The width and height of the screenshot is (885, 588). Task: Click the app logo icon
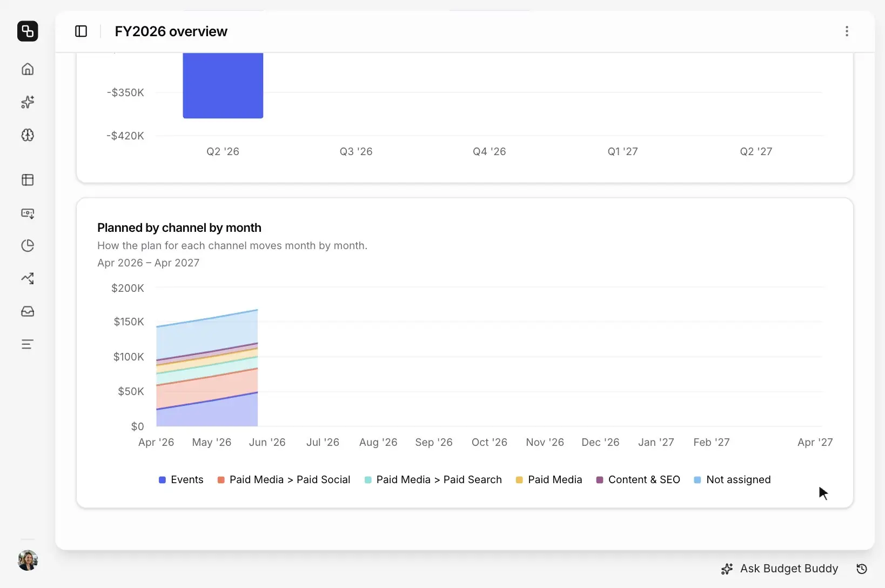point(28,31)
